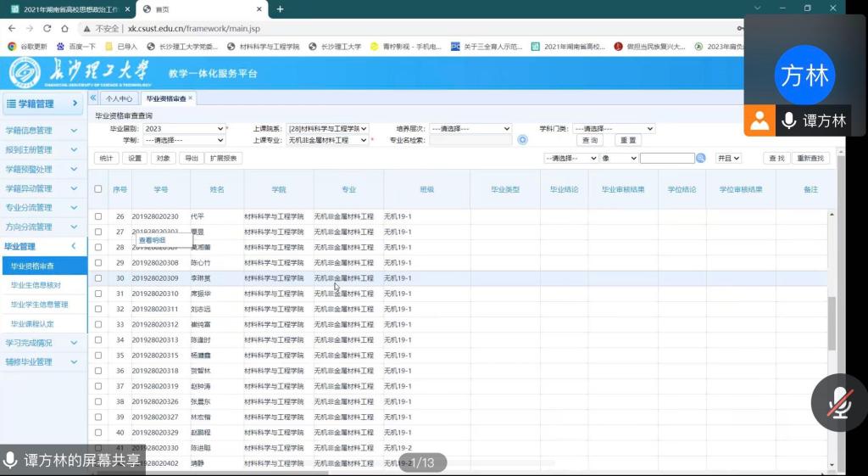This screenshot has width=868, height=476.
Task: Click the 导出 export button
Action: click(192, 158)
